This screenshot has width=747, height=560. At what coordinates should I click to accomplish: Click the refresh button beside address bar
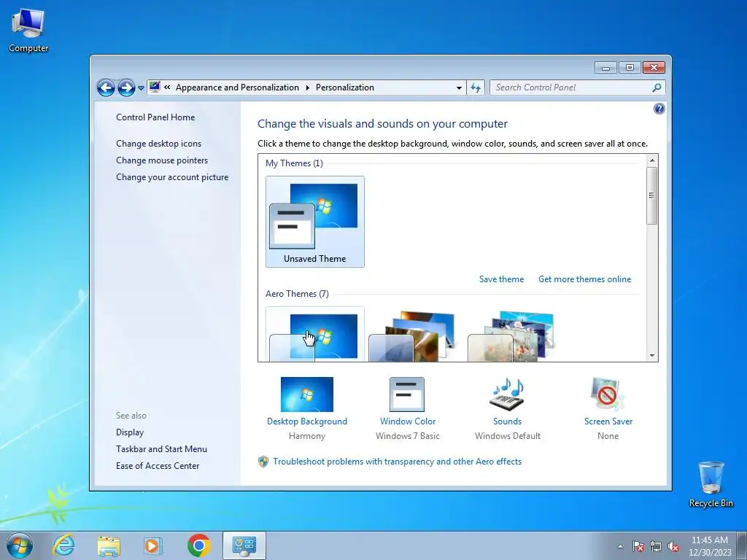click(x=476, y=87)
